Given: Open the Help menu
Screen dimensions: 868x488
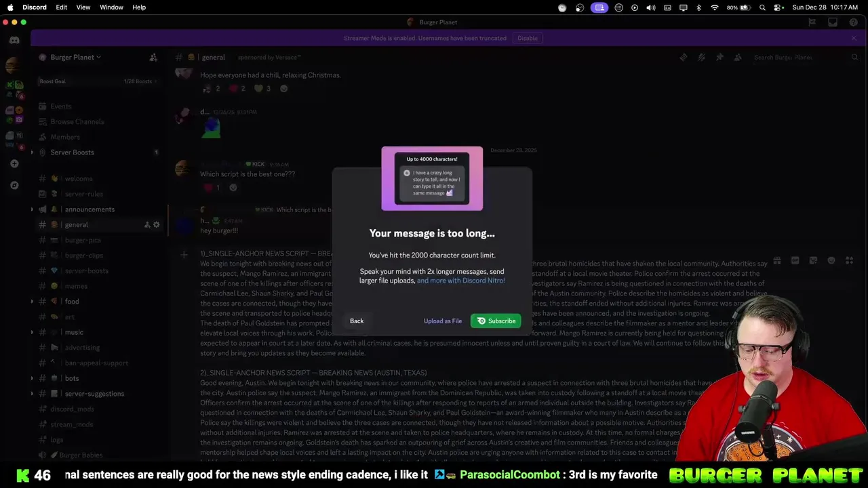Looking at the screenshot, I should (139, 7).
